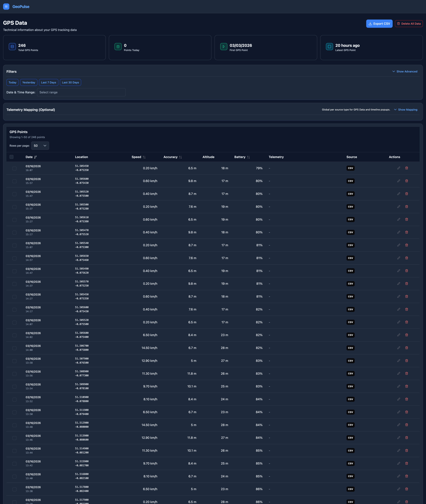The image size is (426, 504).
Task: Click the CSV source badge in 16:07 row
Action: coord(350,168)
